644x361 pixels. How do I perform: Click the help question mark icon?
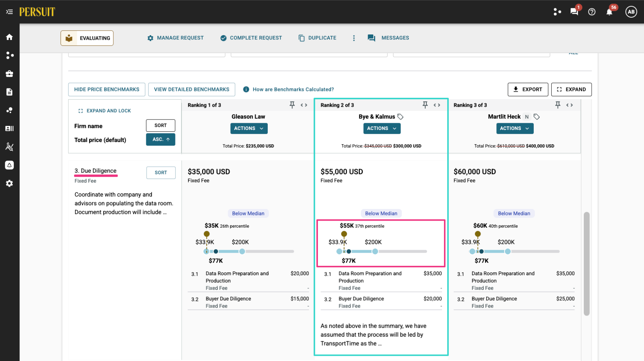(x=592, y=12)
